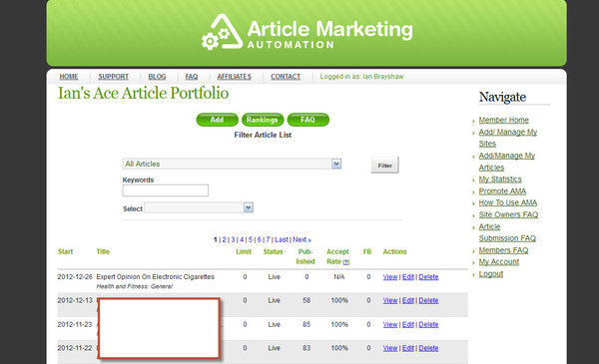Open the CONTACT menu item
This screenshot has height=364, width=599.
[286, 77]
